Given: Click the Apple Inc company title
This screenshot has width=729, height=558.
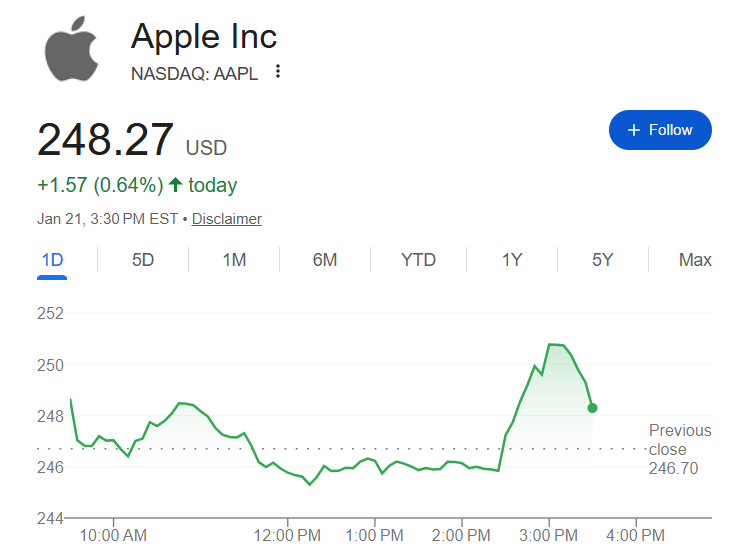Looking at the screenshot, I should [204, 37].
